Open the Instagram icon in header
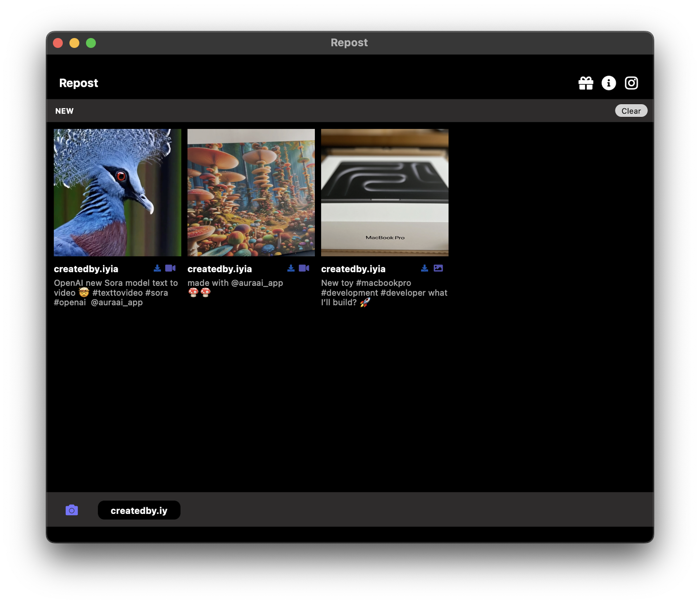The height and width of the screenshot is (604, 700). click(x=631, y=83)
